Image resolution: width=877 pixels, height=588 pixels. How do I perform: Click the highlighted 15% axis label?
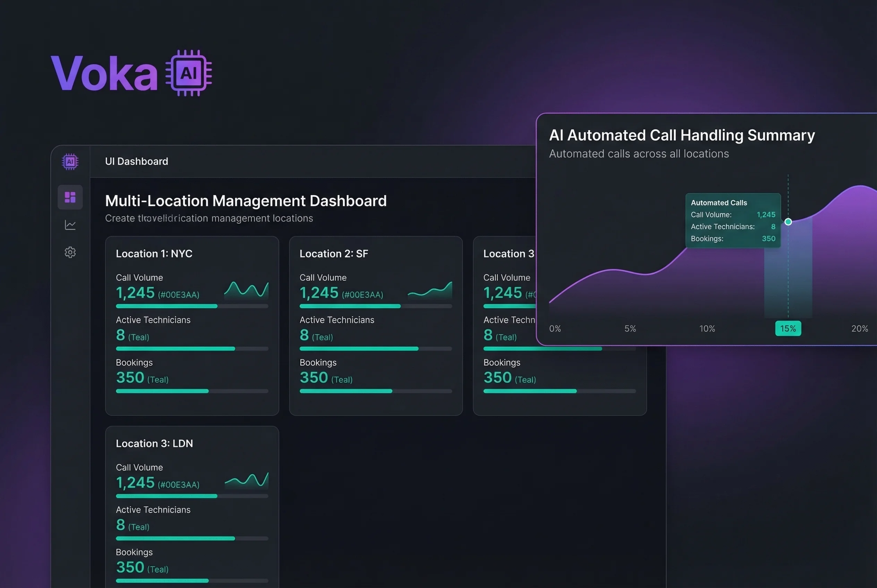click(788, 329)
